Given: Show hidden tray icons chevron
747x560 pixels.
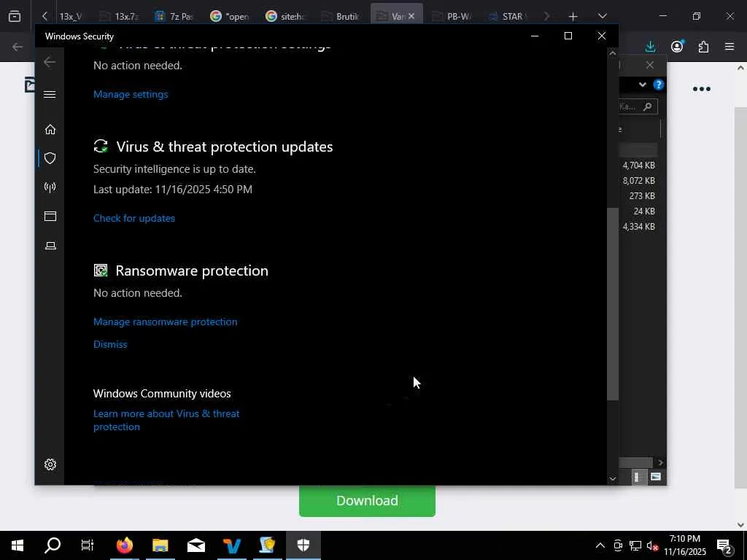Looking at the screenshot, I should coord(600,545).
